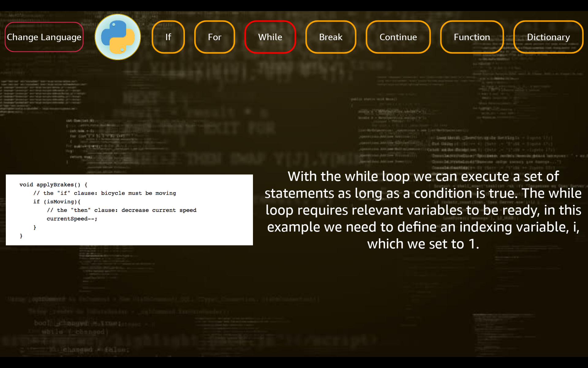The height and width of the screenshot is (368, 588).
Task: Switch to the Continue topic
Action: 398,37
